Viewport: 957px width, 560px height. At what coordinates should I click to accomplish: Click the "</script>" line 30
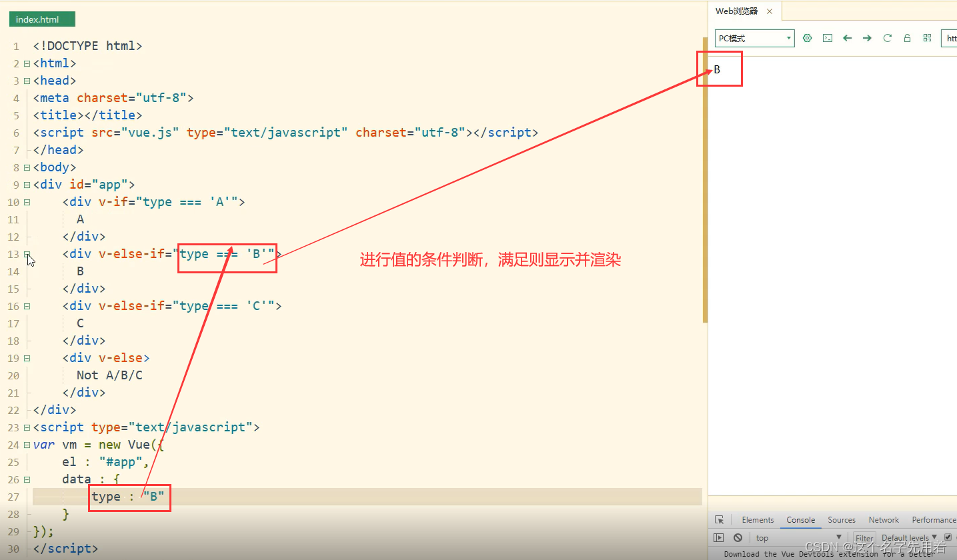pyautogui.click(x=65, y=549)
